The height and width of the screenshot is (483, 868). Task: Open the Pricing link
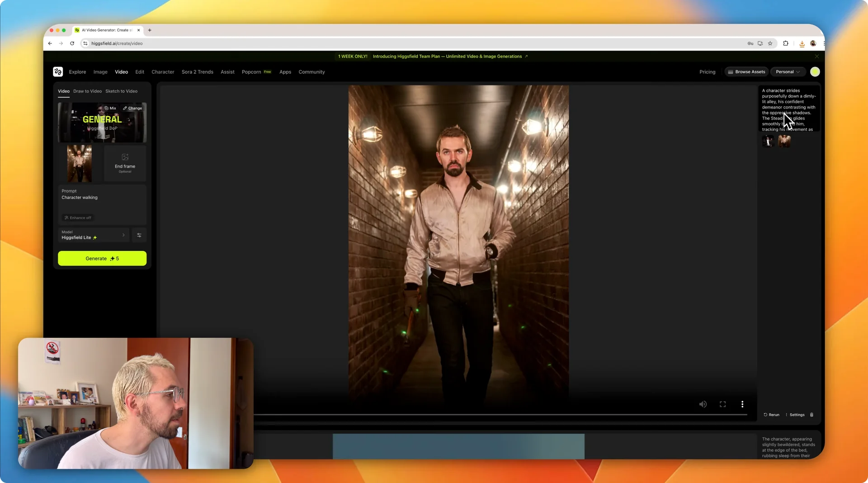[707, 72]
